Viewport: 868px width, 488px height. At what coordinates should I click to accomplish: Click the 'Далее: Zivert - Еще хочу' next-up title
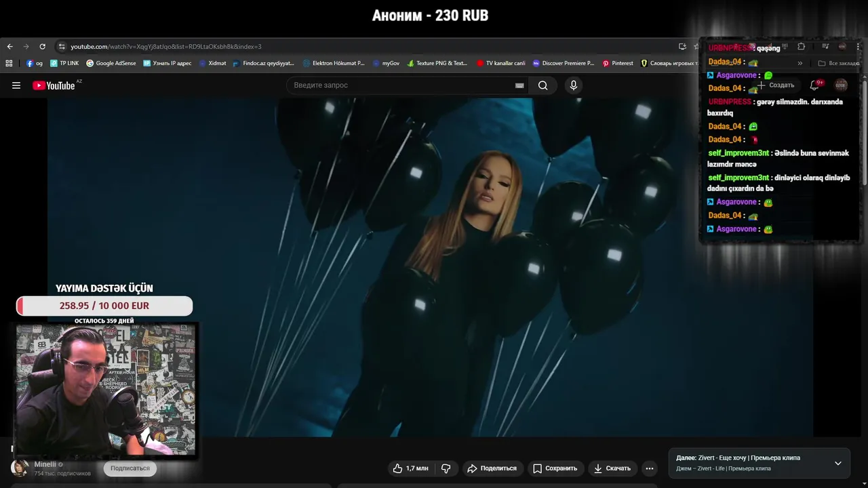tap(738, 458)
